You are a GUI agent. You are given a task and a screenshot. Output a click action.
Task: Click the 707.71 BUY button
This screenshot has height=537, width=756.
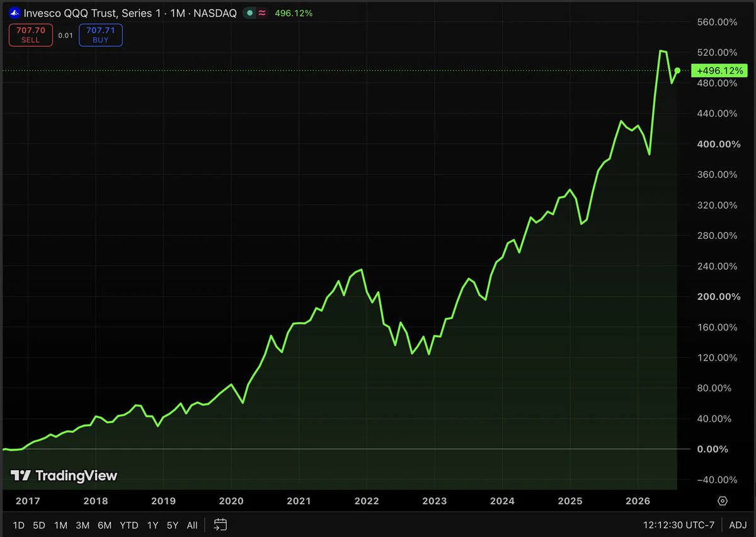[x=101, y=35]
